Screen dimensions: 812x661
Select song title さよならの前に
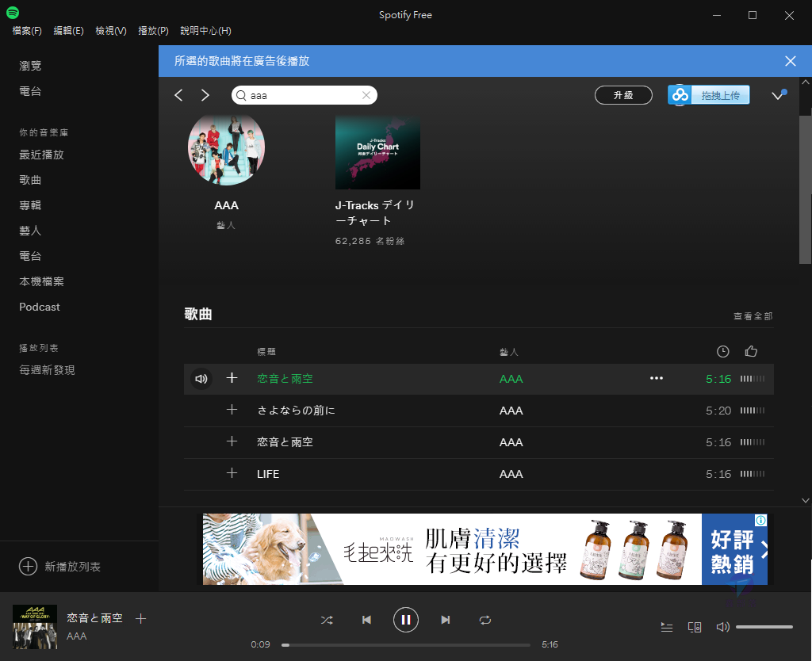(297, 411)
